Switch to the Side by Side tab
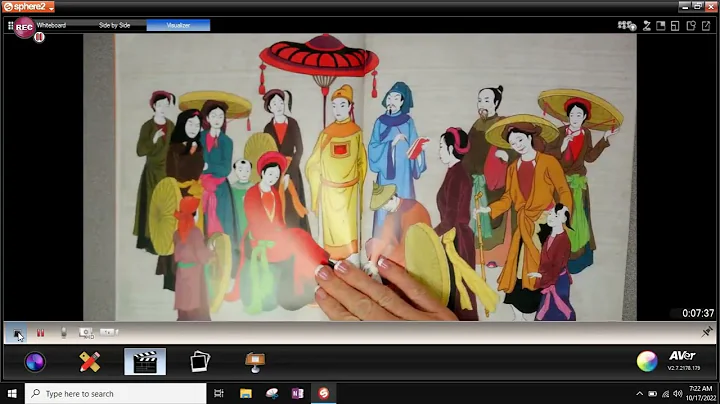This screenshot has width=720, height=404. [114, 25]
